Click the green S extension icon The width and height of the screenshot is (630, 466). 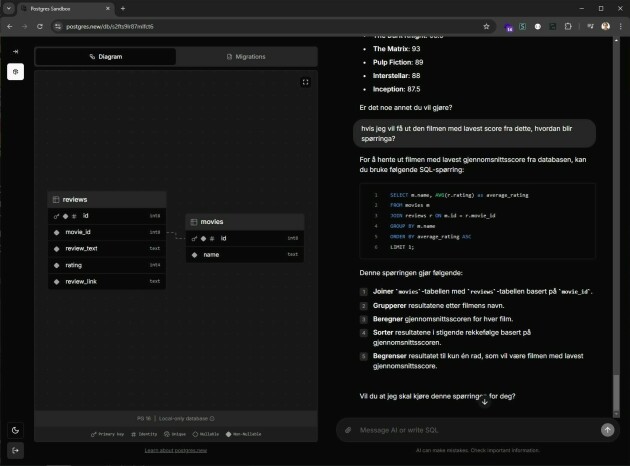coord(522,27)
